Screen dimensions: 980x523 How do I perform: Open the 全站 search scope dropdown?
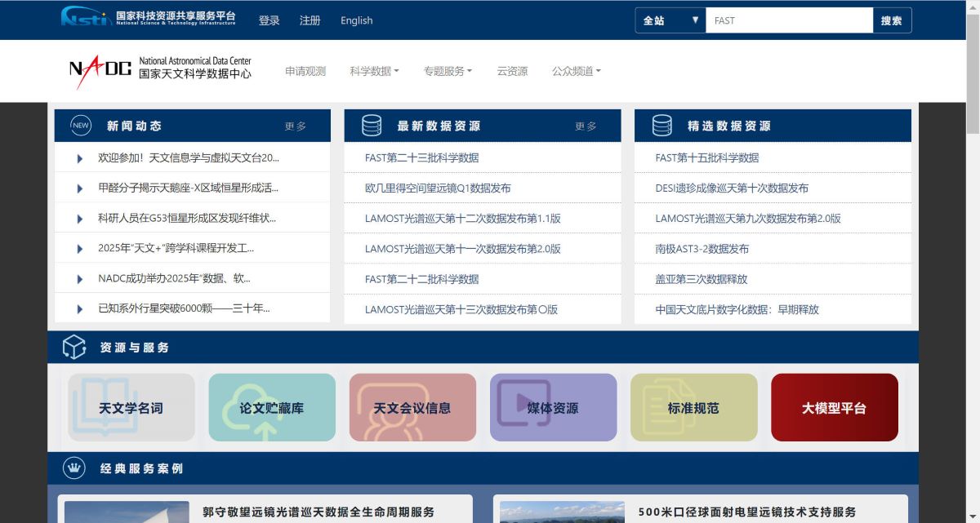click(x=670, y=20)
